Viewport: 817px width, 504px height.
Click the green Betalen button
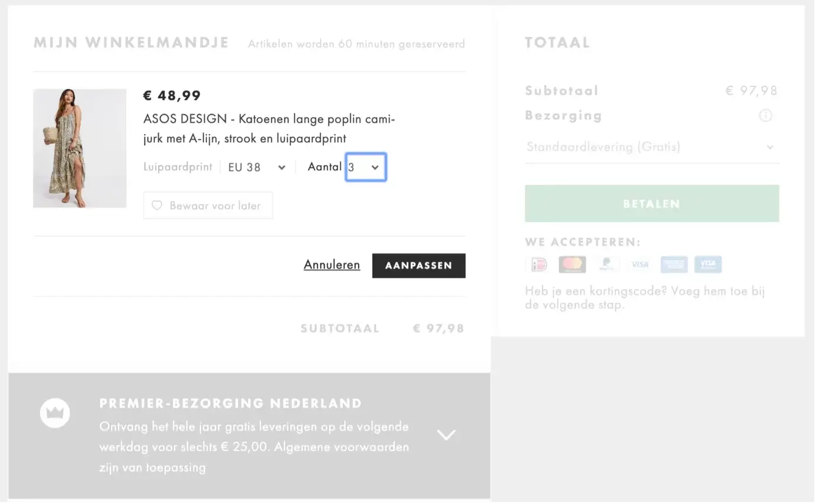(651, 204)
